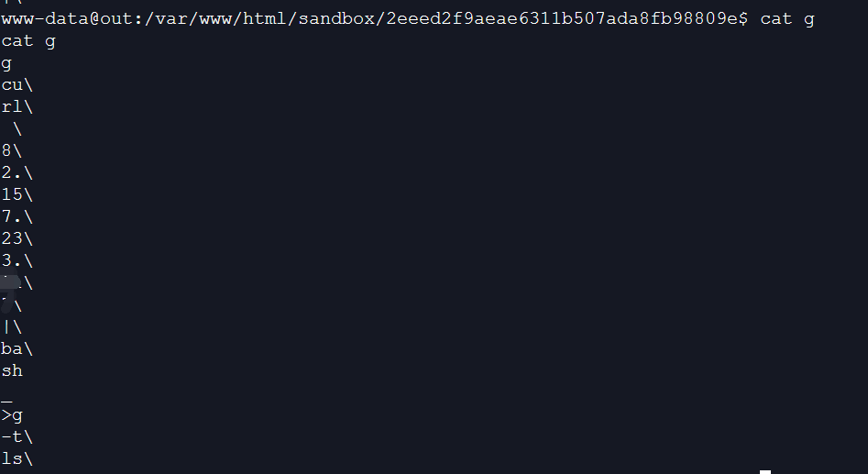868x474 pixels.
Task: Click the white block cursor at the bottom
Action: (x=765, y=472)
